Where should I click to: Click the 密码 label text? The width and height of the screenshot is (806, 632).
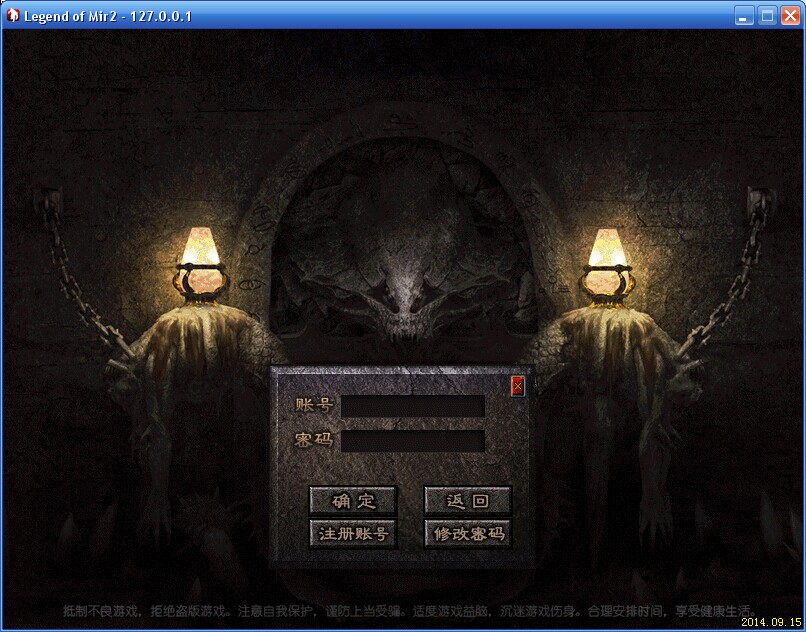[313, 441]
